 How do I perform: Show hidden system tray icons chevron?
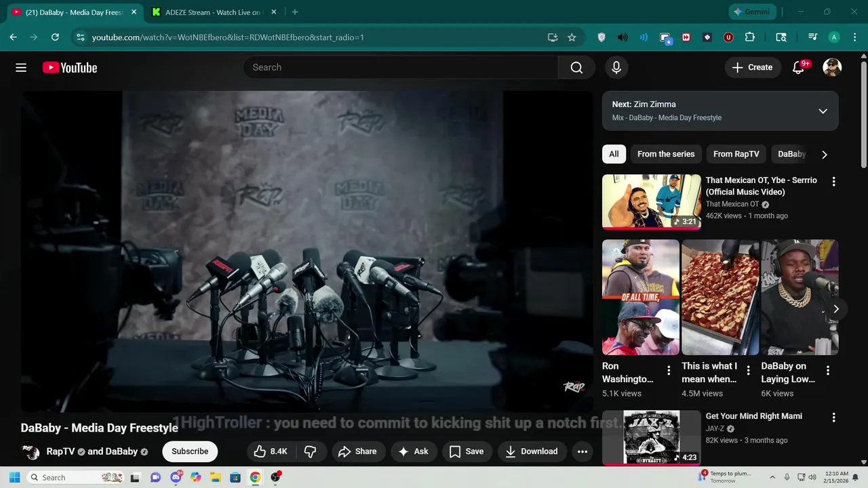click(772, 477)
